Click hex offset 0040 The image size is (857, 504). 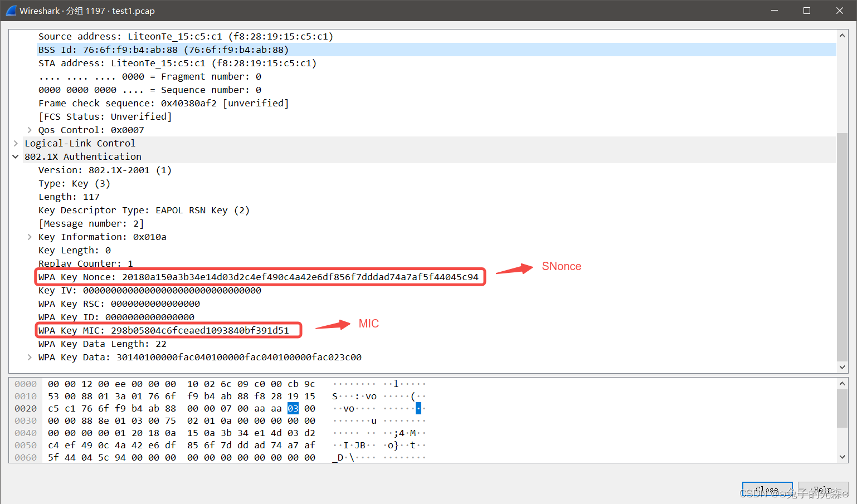pyautogui.click(x=26, y=433)
